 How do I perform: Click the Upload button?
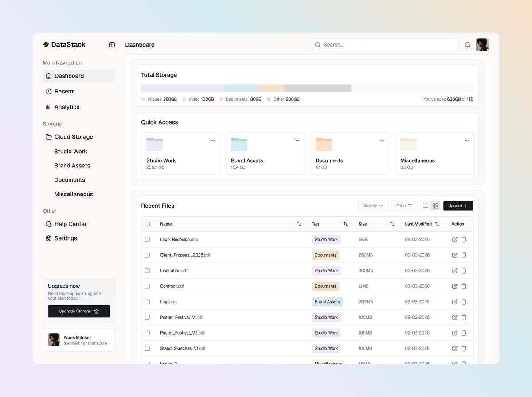[x=458, y=206]
